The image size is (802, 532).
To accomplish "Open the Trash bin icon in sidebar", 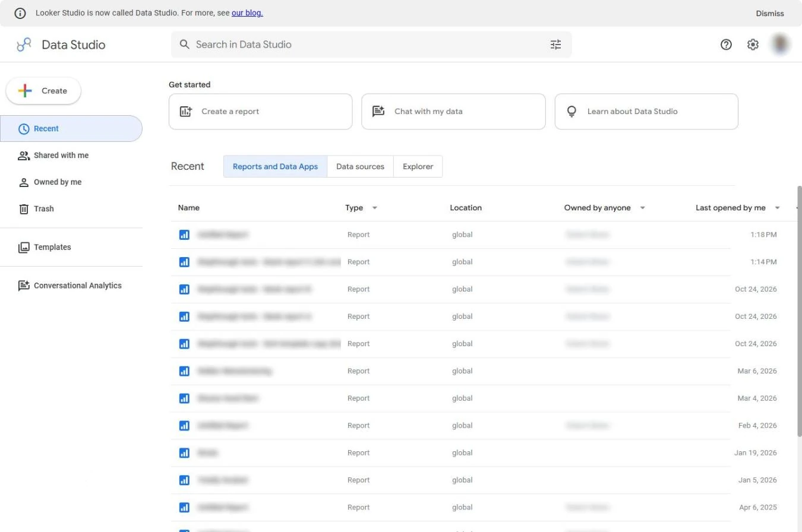I will point(24,209).
